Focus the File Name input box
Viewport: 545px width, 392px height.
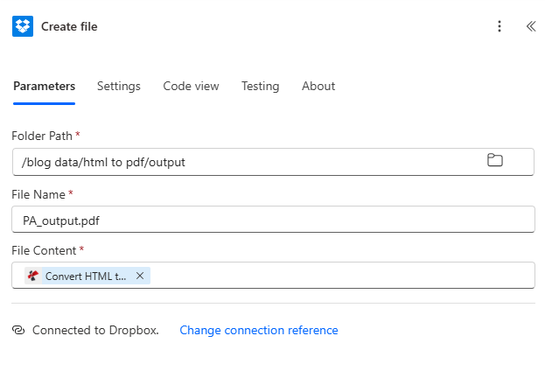pyautogui.click(x=273, y=220)
